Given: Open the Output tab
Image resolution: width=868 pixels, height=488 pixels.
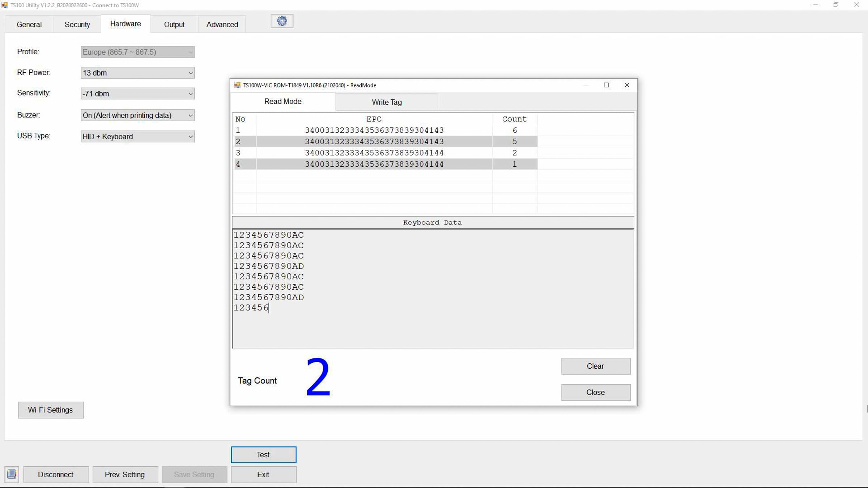Looking at the screenshot, I should pyautogui.click(x=174, y=25).
